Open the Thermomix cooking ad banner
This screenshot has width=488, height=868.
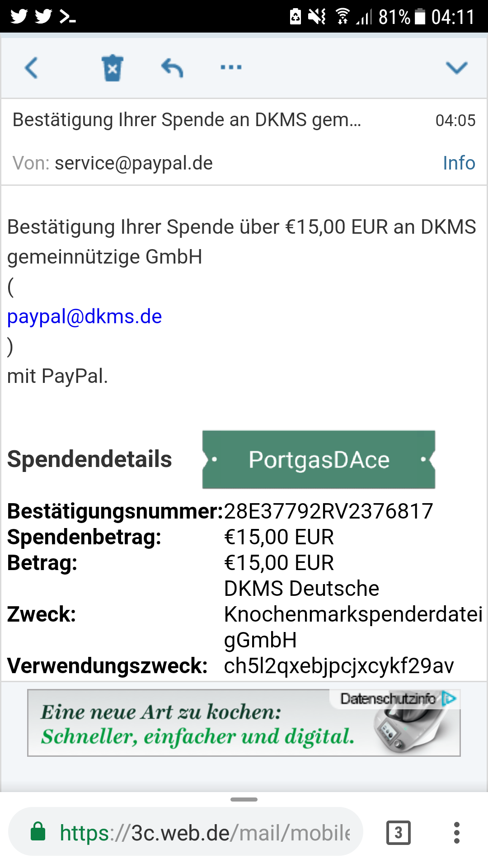pos(244,723)
